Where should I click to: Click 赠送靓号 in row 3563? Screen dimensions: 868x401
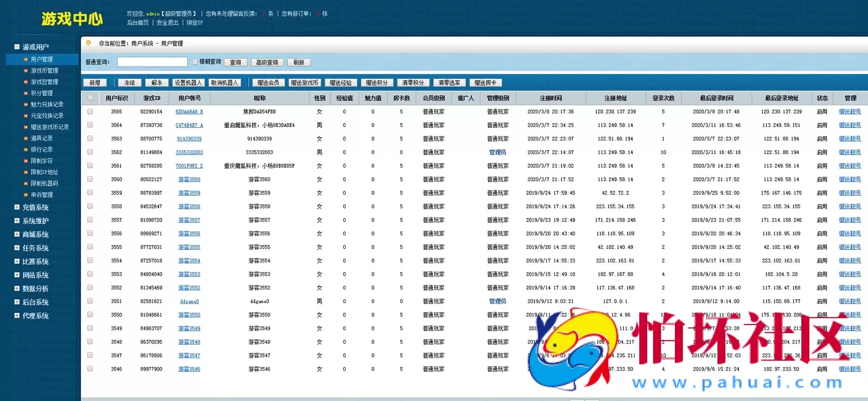(850, 139)
